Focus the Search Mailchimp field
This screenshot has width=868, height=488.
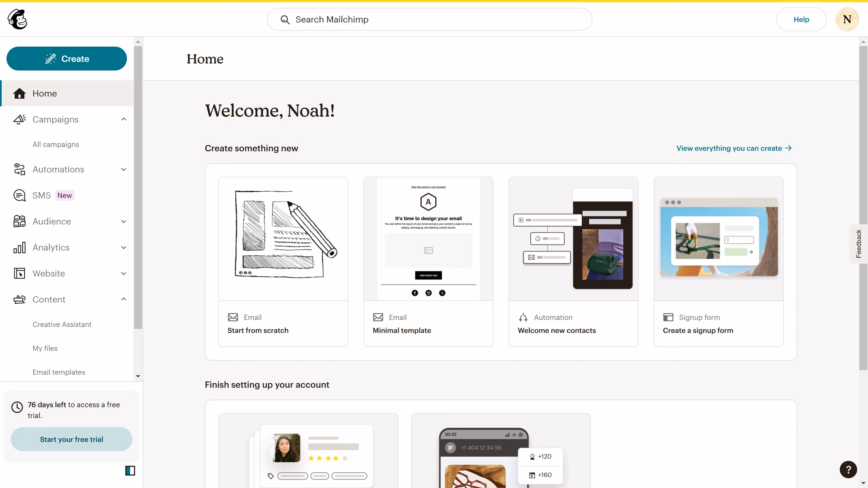tap(429, 19)
